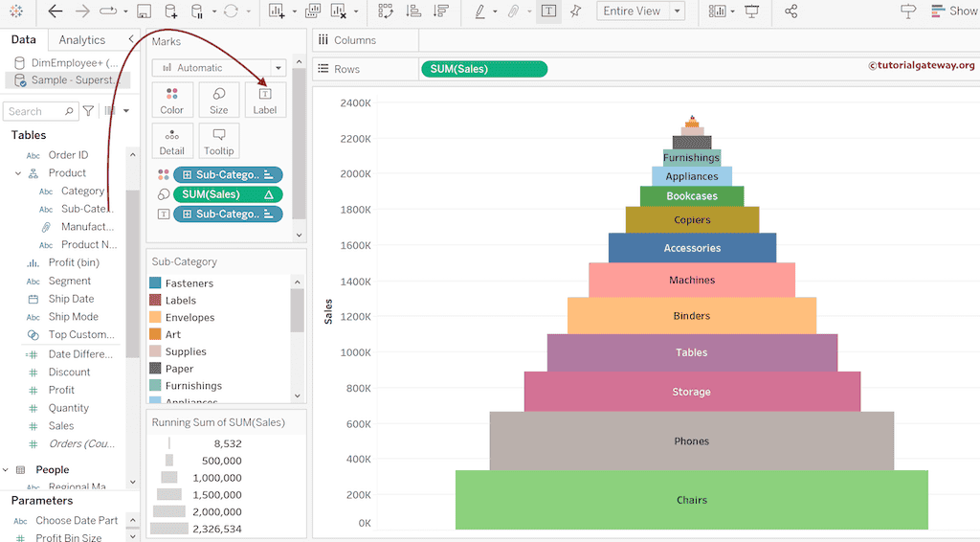Image resolution: width=980 pixels, height=542 pixels.
Task: Collapse the Product hierarchy in Tables
Action: [18, 173]
